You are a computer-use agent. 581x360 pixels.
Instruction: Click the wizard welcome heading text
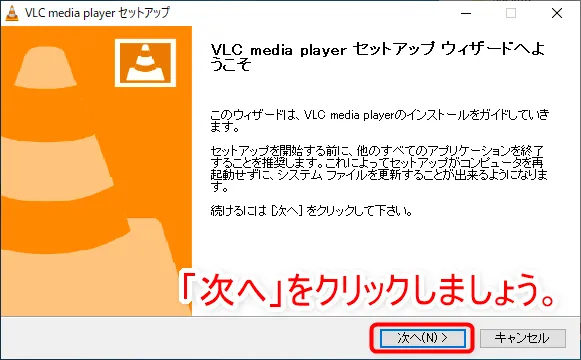pos(378,57)
